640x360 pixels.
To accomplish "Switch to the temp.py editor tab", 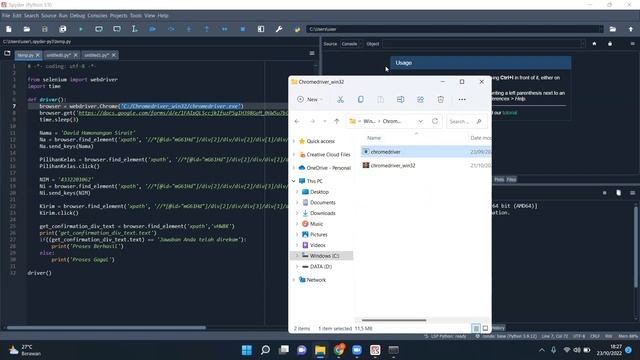I will (26, 55).
